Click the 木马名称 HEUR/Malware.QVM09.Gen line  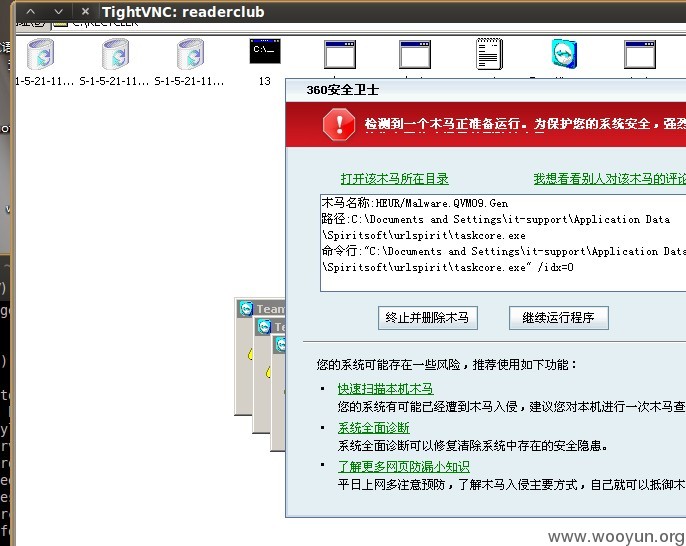pos(415,203)
